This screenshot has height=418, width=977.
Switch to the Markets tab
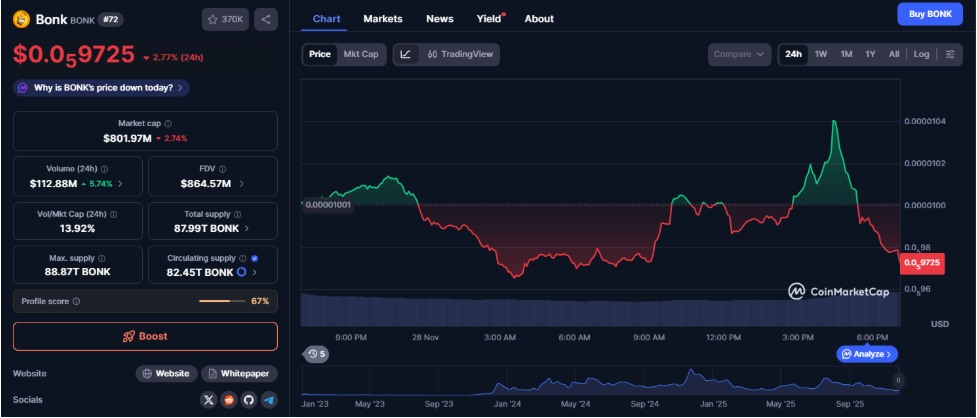coord(383,19)
